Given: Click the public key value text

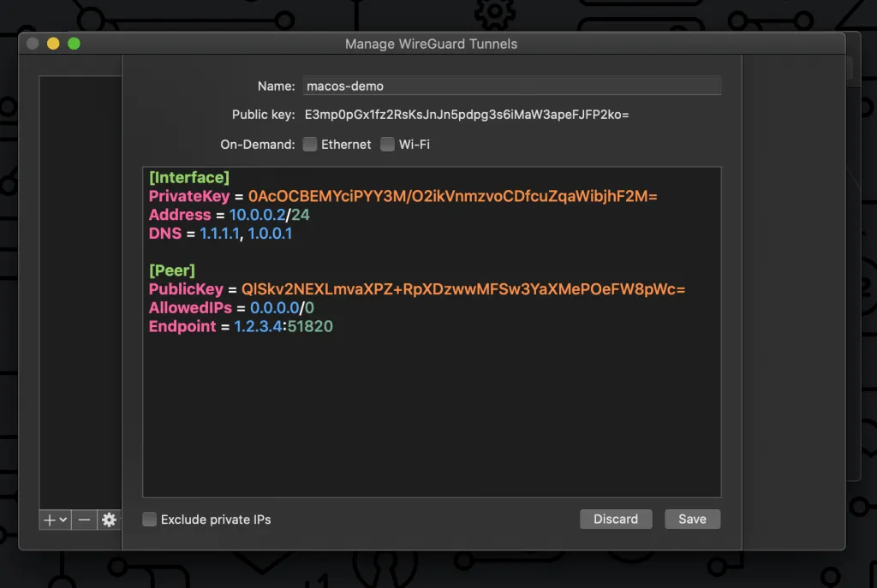Looking at the screenshot, I should tap(467, 115).
